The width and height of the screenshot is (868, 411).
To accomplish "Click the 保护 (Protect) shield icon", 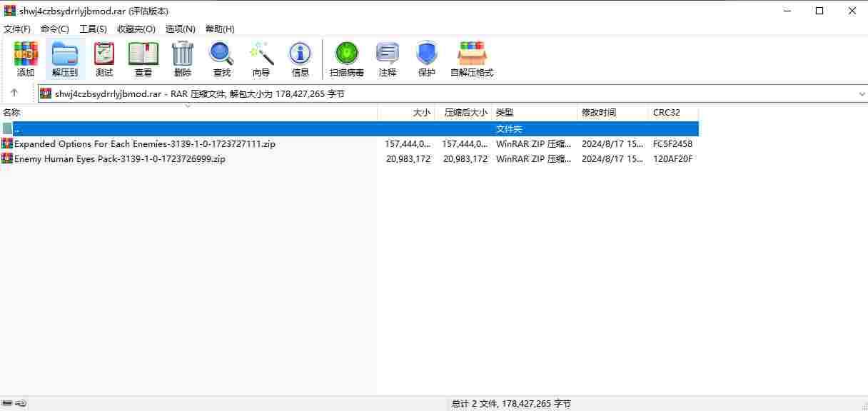I will point(427,59).
